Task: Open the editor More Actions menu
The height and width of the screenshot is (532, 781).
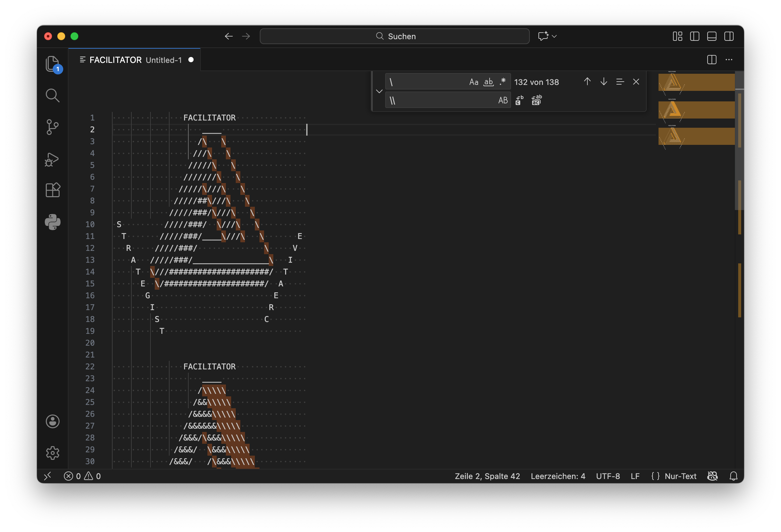Action: pos(729,60)
